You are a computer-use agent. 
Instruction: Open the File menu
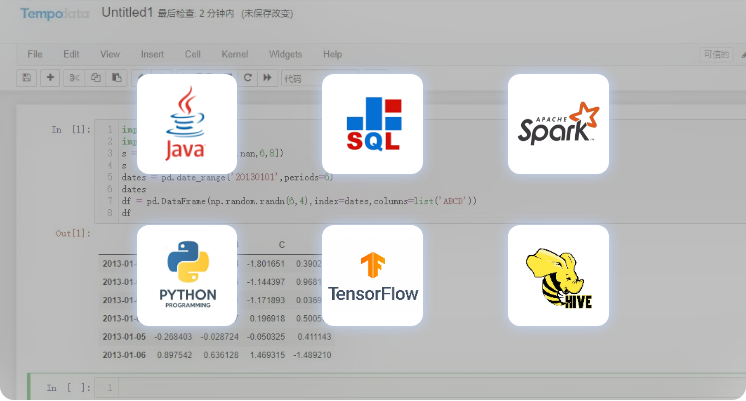[35, 54]
